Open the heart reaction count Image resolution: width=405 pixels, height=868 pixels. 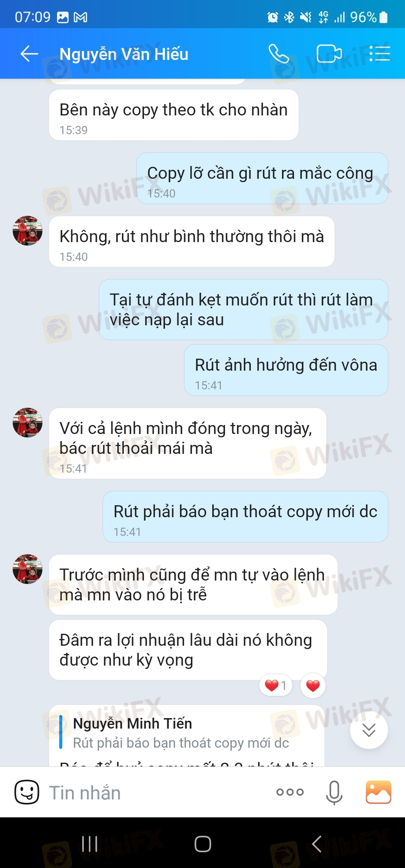click(x=276, y=685)
